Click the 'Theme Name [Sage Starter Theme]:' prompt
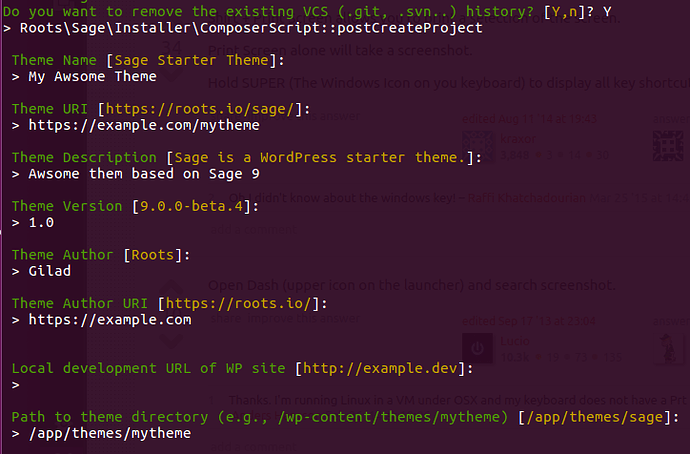This screenshot has width=690, height=454. [x=148, y=60]
